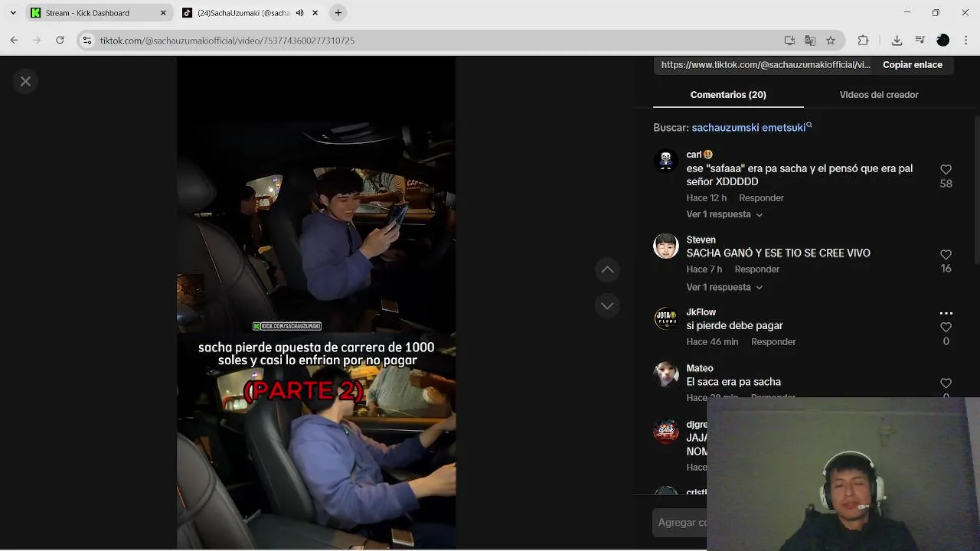980x551 pixels.
Task: Expand carl's 'Ver 1 respuesta' replies
Action: point(724,214)
